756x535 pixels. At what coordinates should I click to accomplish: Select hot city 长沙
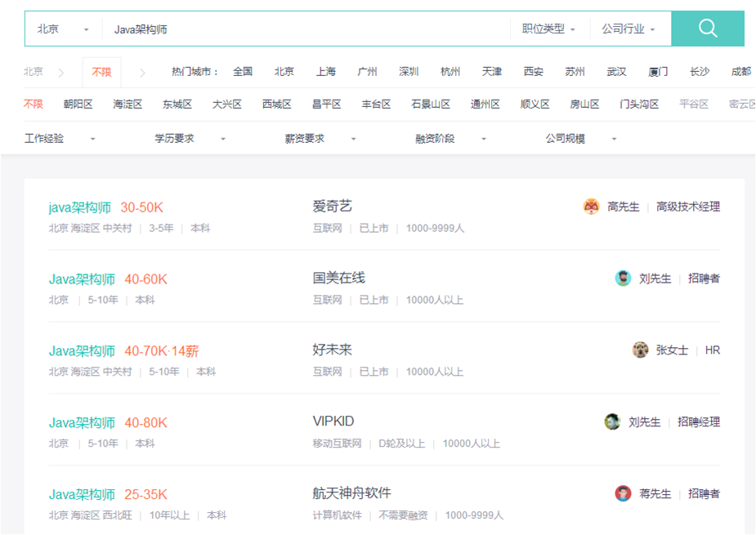[x=700, y=72]
